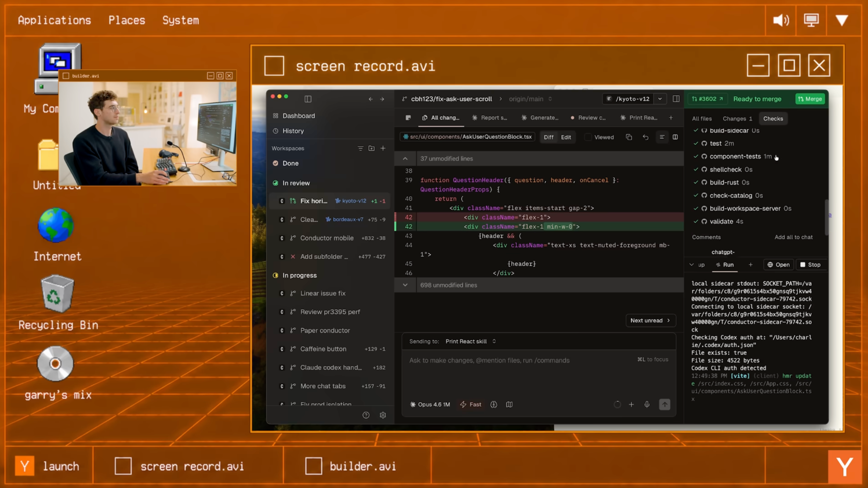Copy file contents with the copy icon
Image resolution: width=868 pixels, height=488 pixels.
click(x=629, y=137)
